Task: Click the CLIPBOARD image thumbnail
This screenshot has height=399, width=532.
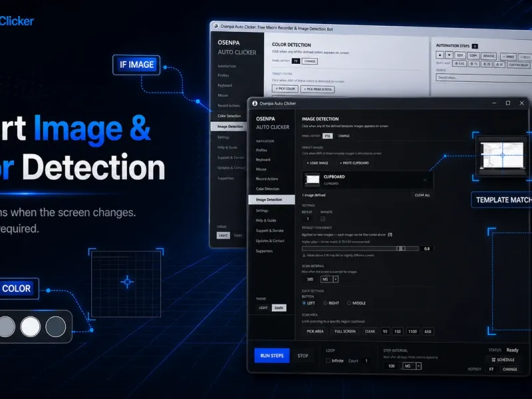Action: pos(312,180)
